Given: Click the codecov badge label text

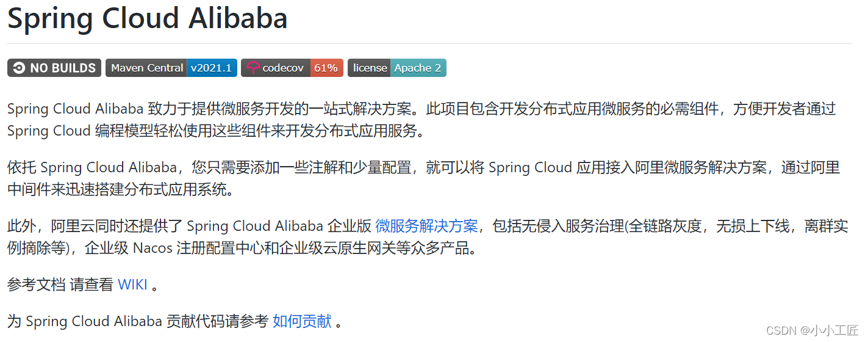Looking at the screenshot, I should [282, 68].
